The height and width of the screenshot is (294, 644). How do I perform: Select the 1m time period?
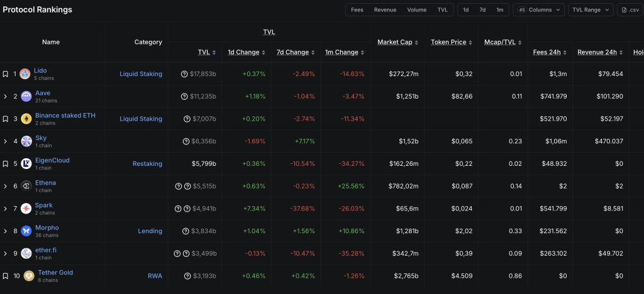click(499, 10)
